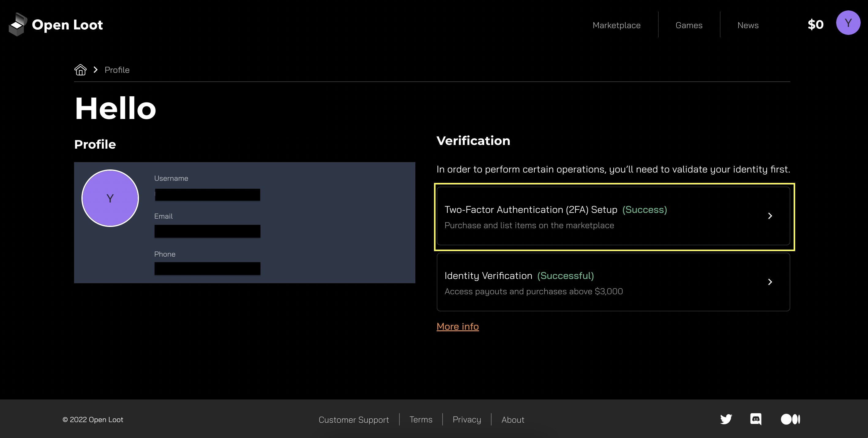
Task: Open the Medium blog icon in footer
Action: pos(791,419)
